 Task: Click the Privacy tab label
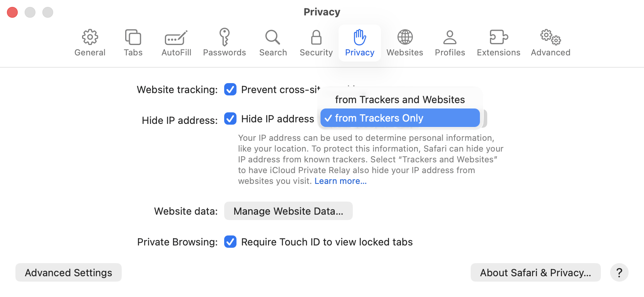360,53
